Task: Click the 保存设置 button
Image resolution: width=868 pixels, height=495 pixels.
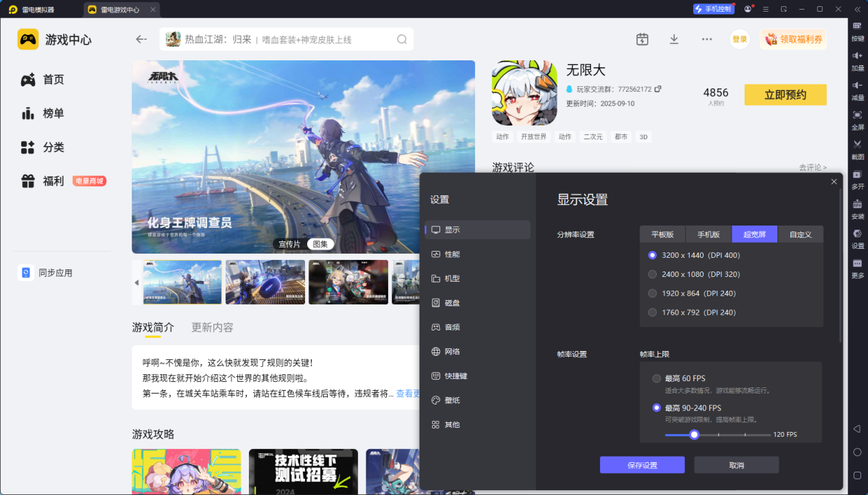Action: click(642, 465)
